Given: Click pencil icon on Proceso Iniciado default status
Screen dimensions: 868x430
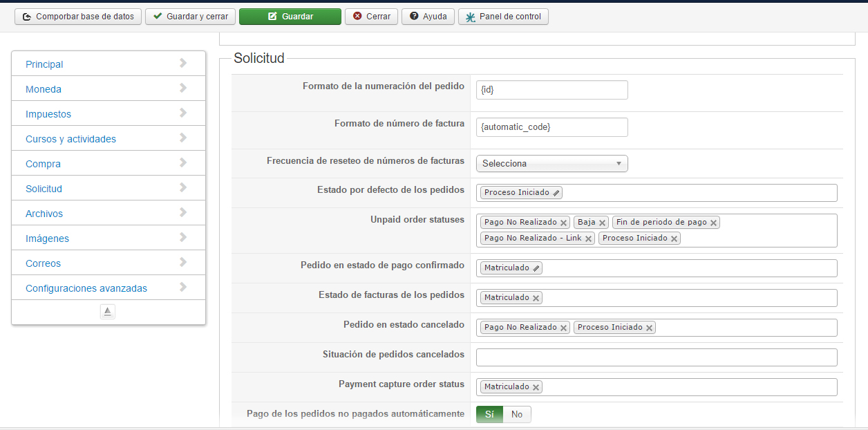Looking at the screenshot, I should tap(556, 193).
